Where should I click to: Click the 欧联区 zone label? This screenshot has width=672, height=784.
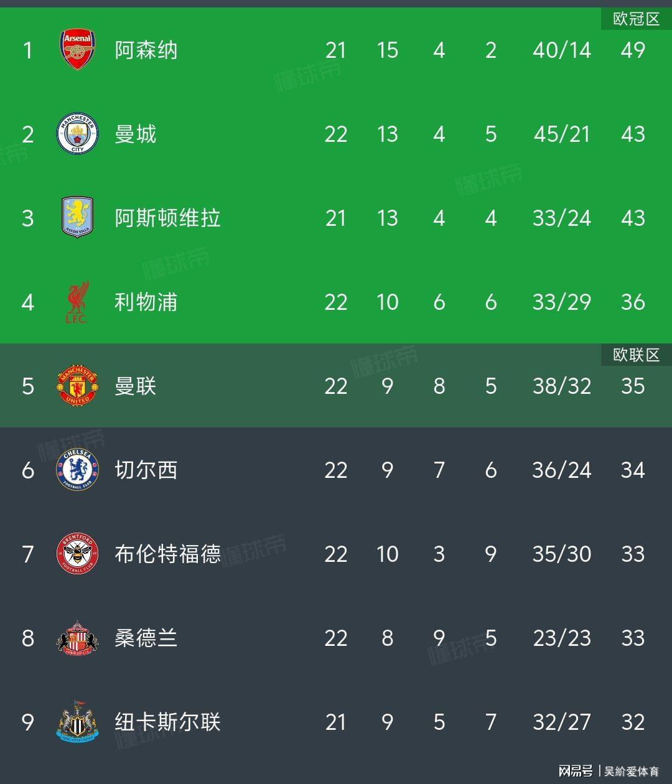pos(636,355)
